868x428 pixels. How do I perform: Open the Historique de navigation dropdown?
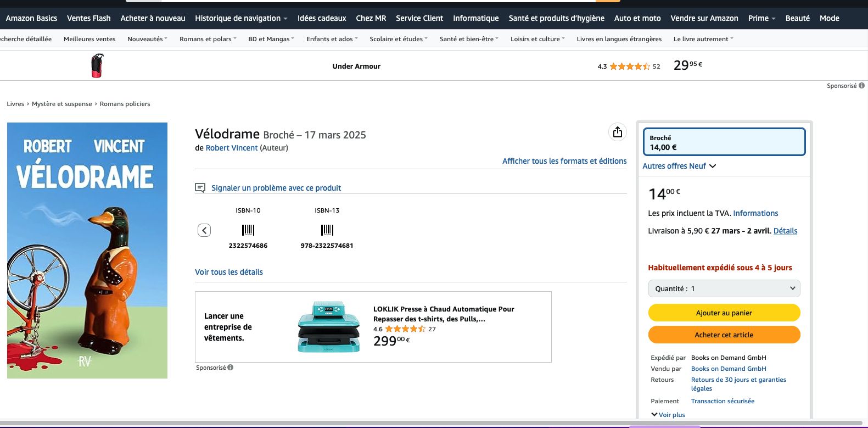(241, 18)
